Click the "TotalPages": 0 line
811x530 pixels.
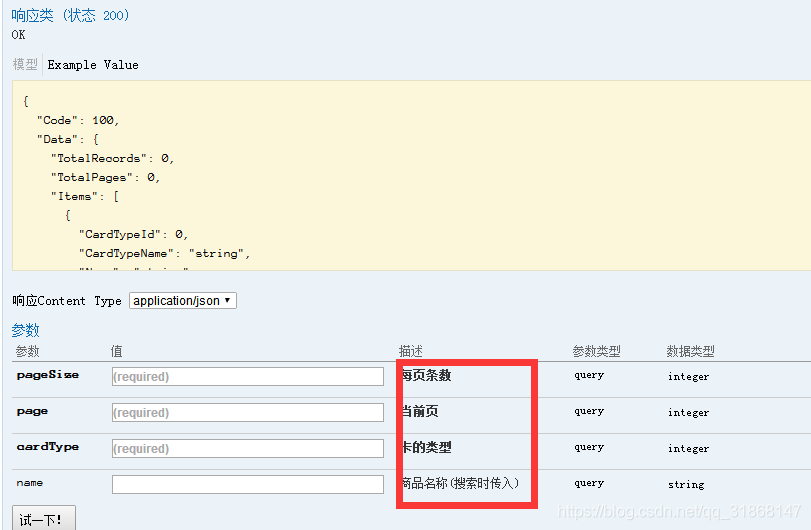[106, 177]
